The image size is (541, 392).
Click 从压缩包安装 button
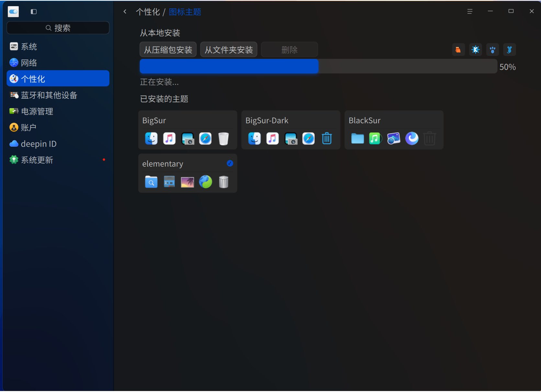[x=168, y=50]
